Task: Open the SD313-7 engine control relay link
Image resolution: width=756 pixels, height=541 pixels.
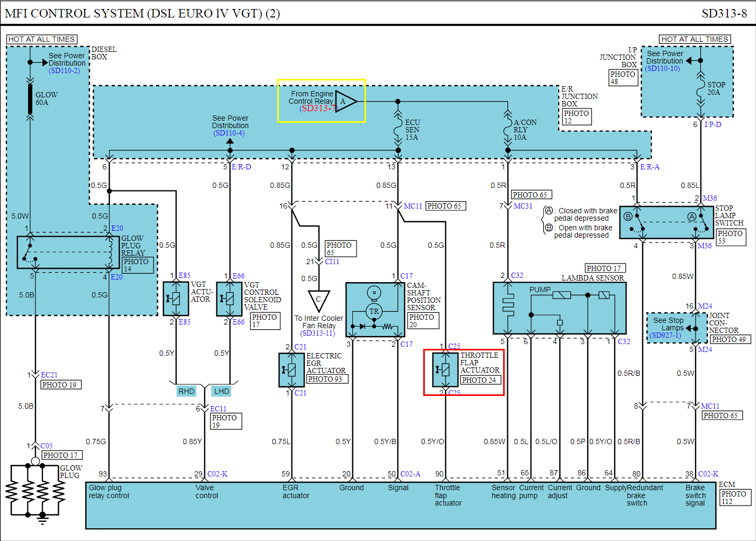Action: 318,108
